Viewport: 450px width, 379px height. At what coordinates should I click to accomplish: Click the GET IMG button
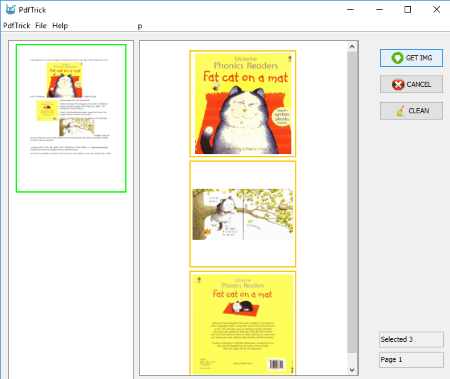pyautogui.click(x=411, y=58)
